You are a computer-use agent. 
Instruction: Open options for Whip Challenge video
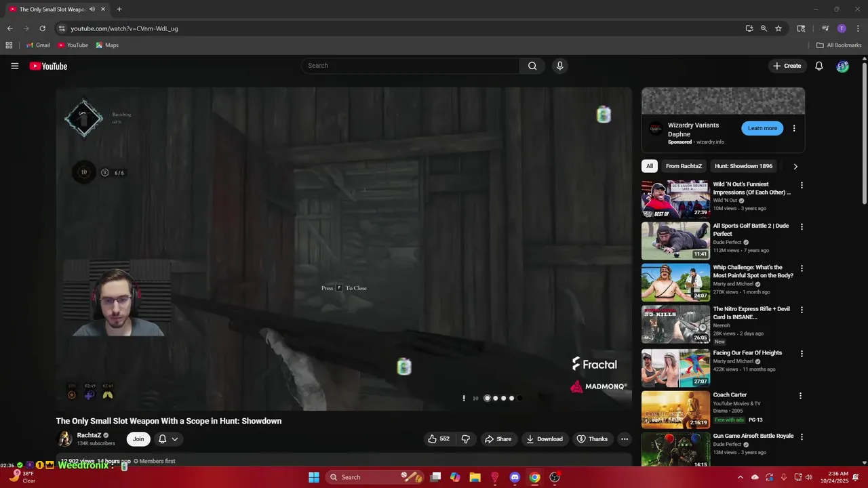coord(802,268)
